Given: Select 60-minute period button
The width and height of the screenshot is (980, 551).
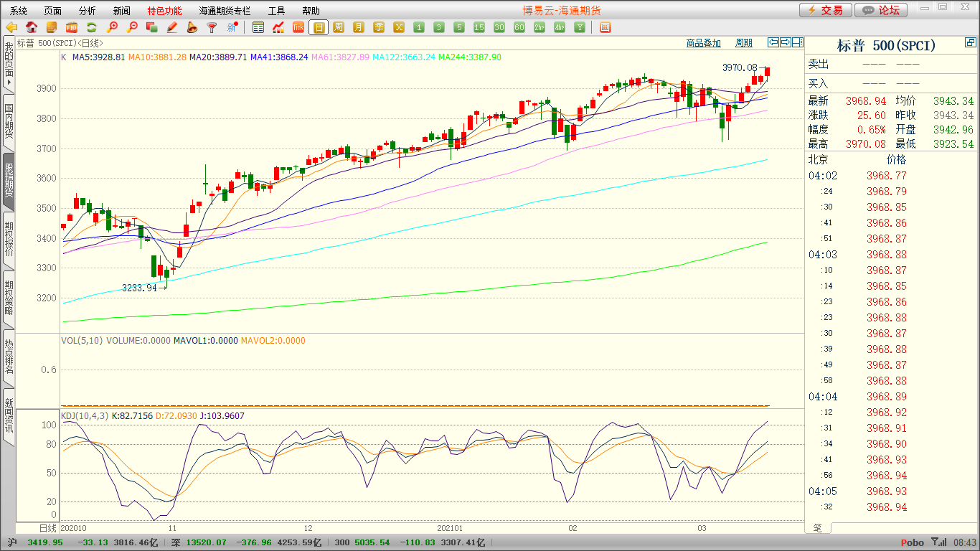Looking at the screenshot, I should 519,27.
